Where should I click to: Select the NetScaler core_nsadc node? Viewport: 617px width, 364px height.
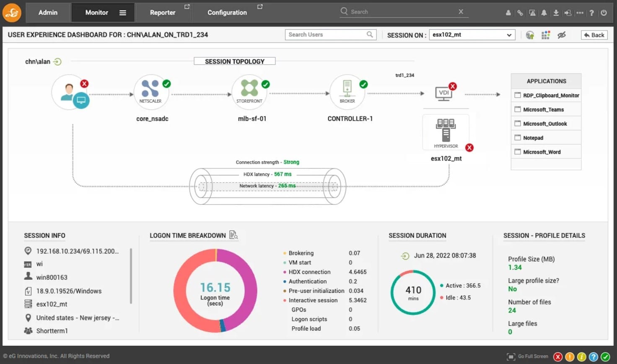point(151,92)
